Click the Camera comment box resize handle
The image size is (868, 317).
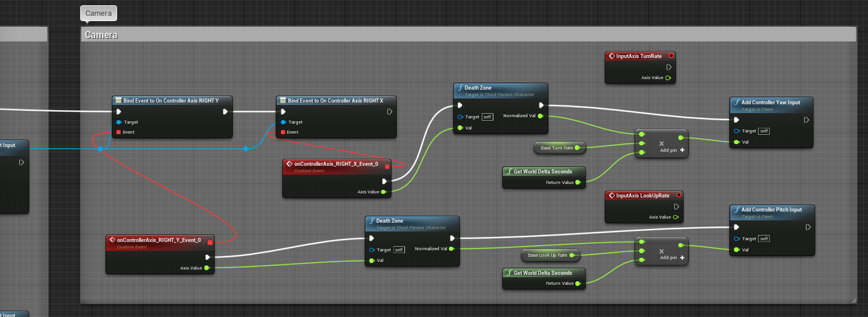click(x=853, y=300)
